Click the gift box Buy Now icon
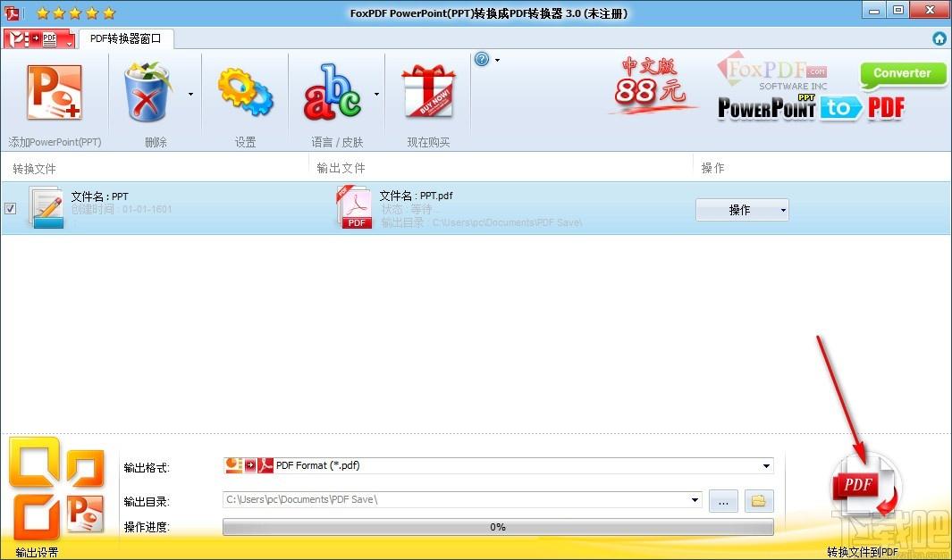Screen dimensions: 952x560 pyautogui.click(x=428, y=92)
